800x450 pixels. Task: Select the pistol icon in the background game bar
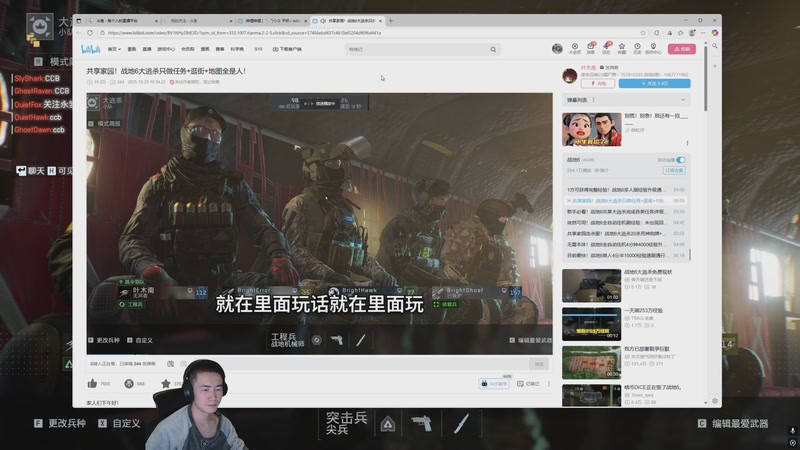click(421, 423)
